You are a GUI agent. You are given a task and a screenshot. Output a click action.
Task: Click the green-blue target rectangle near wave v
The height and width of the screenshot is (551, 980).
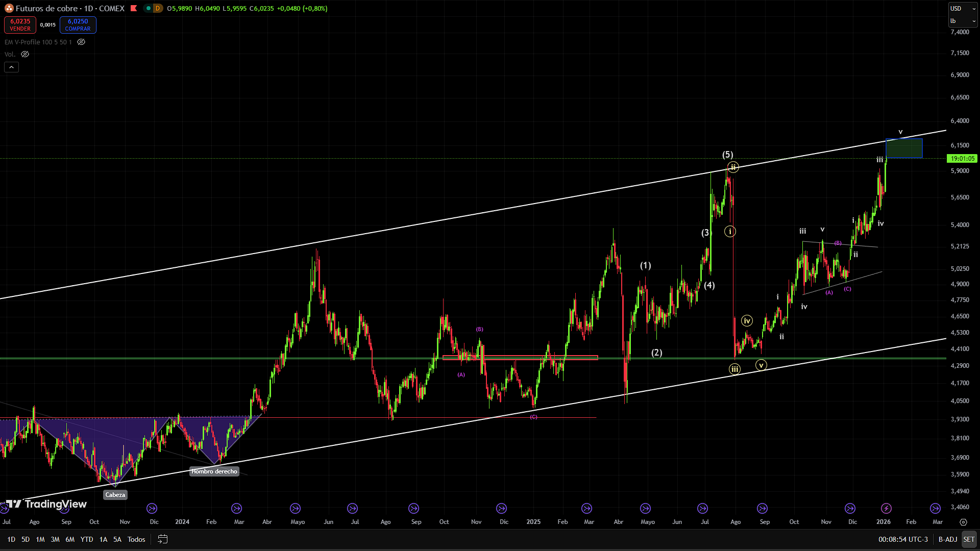tap(904, 148)
